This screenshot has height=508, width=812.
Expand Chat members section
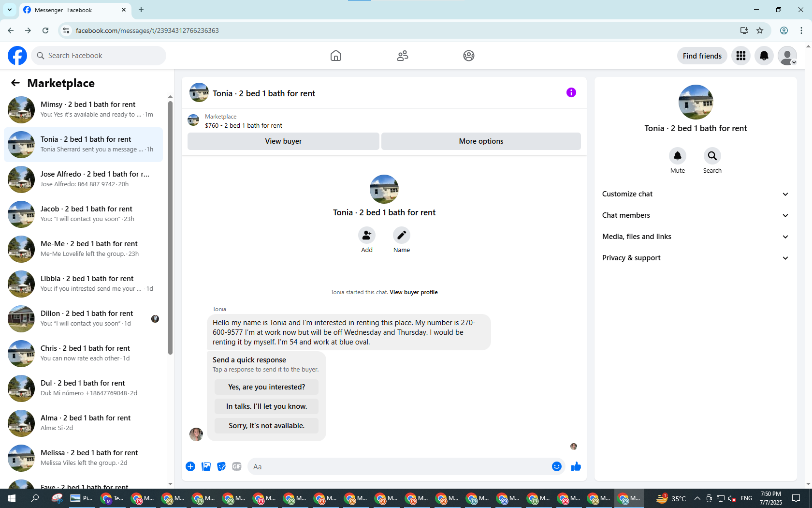[696, 215]
